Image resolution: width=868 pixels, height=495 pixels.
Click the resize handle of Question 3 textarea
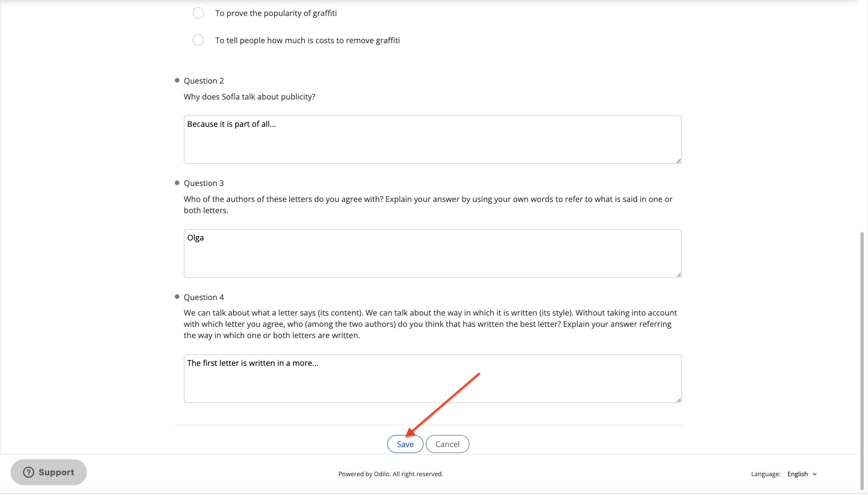tap(678, 274)
